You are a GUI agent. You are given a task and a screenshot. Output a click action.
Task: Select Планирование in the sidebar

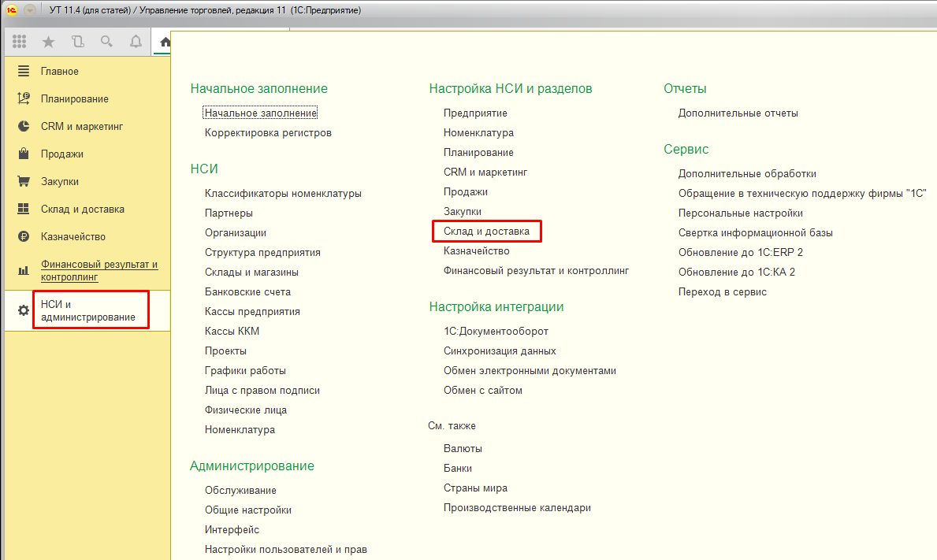pyautogui.click(x=74, y=99)
